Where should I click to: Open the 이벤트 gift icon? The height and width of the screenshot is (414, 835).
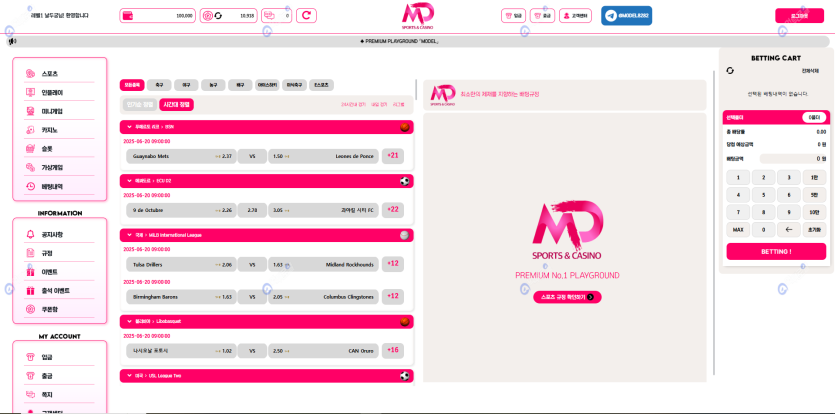click(x=30, y=272)
